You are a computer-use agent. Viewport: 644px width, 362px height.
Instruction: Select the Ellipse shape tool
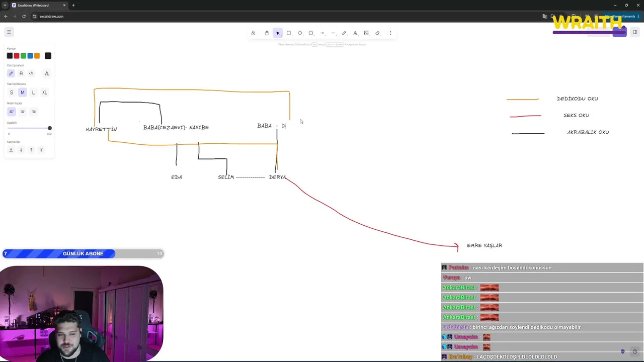point(311,33)
